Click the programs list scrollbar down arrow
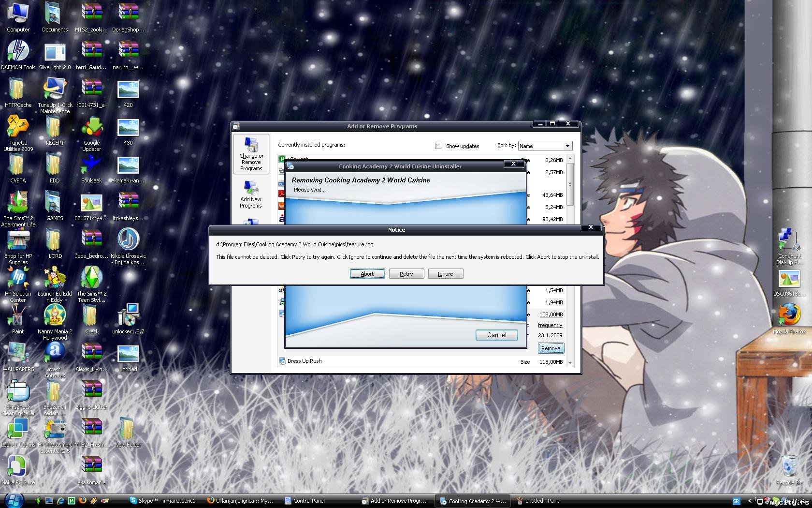 (x=570, y=362)
